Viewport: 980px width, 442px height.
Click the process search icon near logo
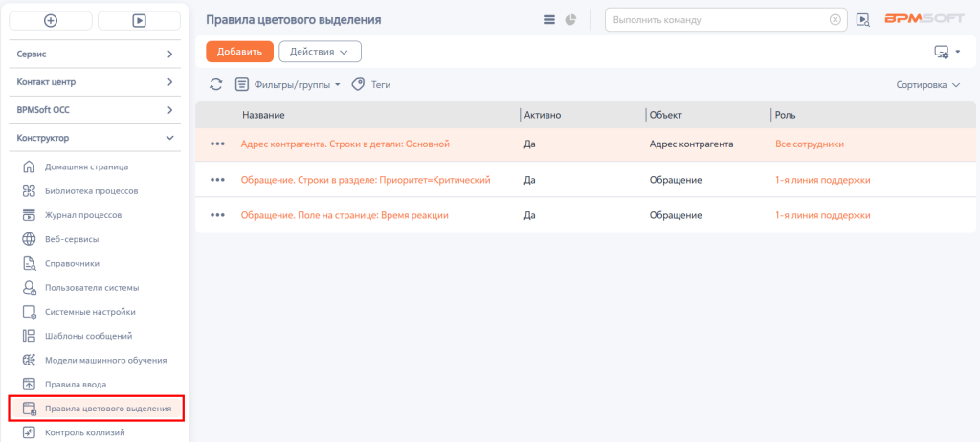pyautogui.click(x=863, y=20)
